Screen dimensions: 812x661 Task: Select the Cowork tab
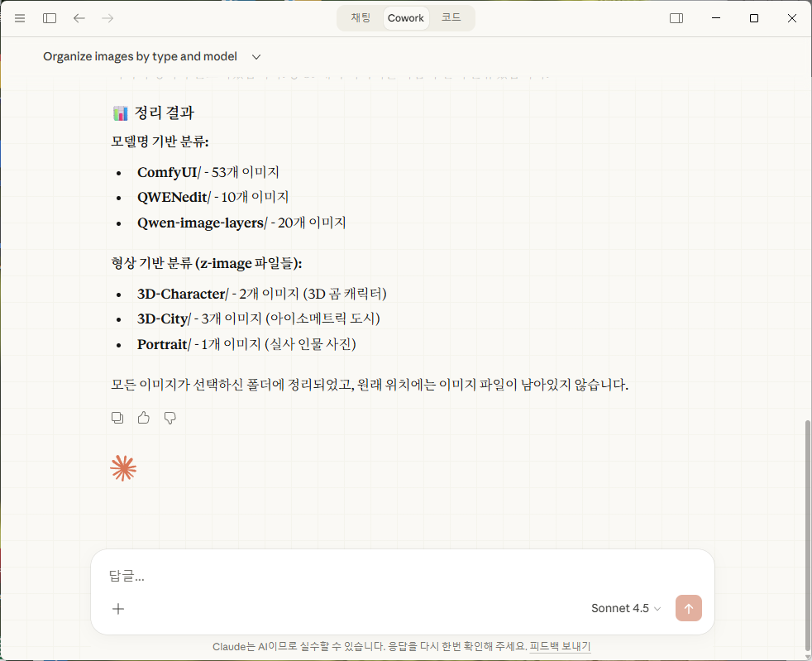[x=406, y=18]
